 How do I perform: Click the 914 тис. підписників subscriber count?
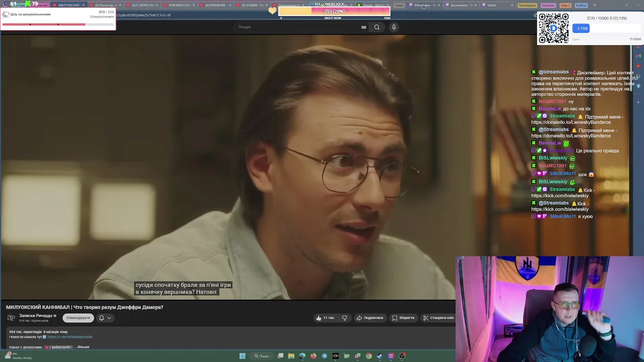pos(34,321)
